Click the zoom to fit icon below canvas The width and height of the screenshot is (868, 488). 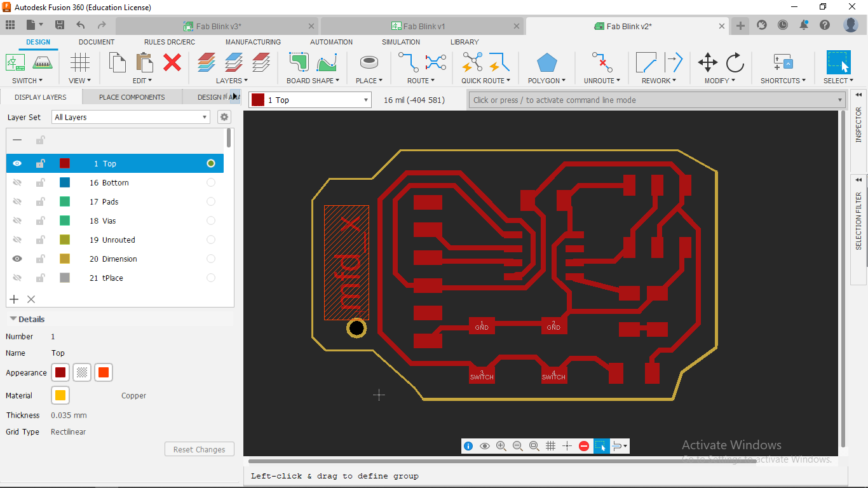tap(534, 446)
